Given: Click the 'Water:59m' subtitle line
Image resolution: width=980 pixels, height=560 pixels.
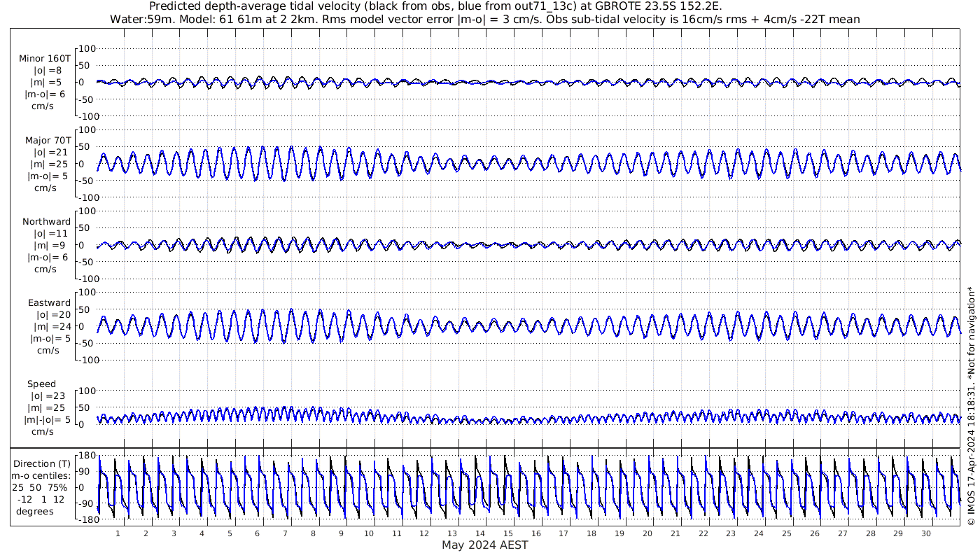Looking at the screenshot, I should pos(485,19).
